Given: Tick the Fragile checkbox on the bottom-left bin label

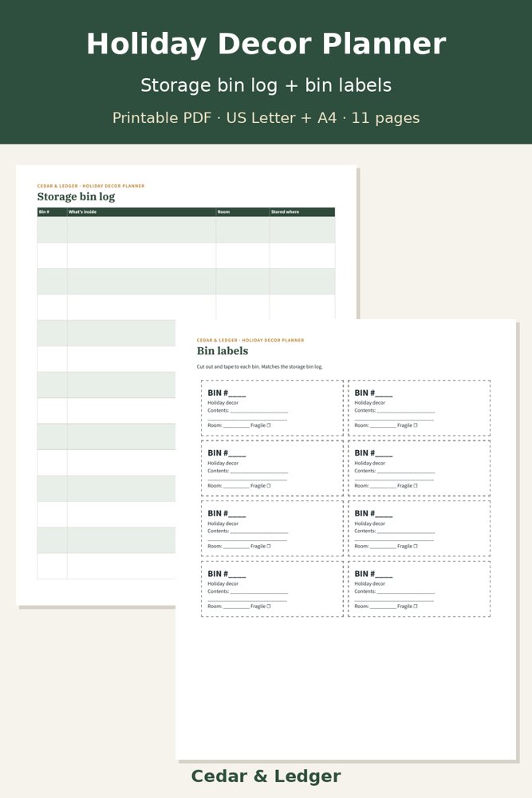Looking at the screenshot, I should (269, 606).
